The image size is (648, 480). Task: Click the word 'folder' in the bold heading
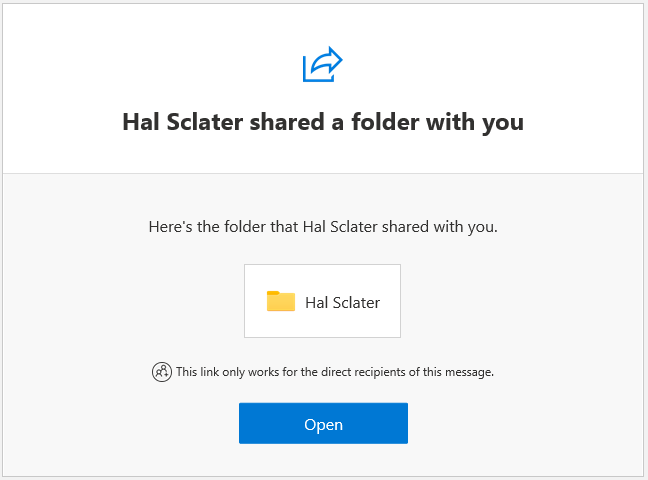click(386, 122)
